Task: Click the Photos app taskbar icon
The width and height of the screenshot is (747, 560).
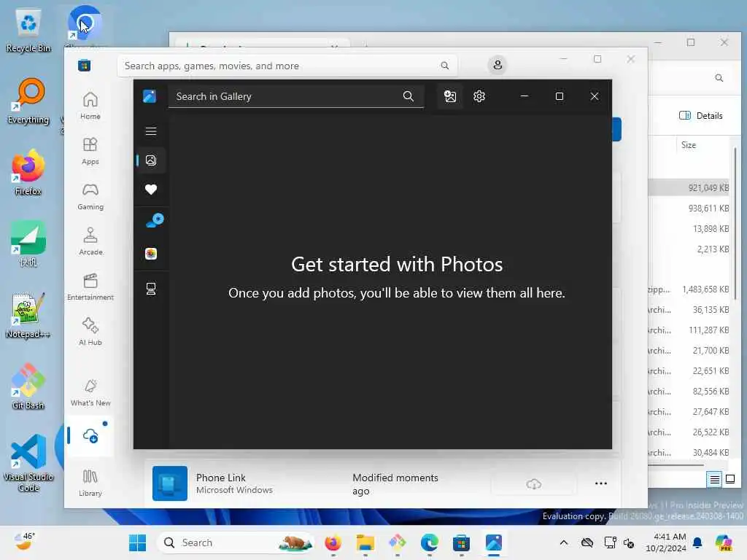Action: tap(494, 542)
